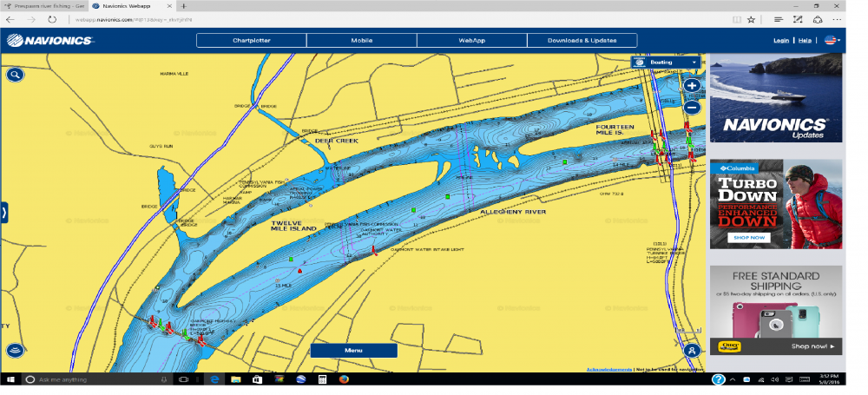Viewport: 868px width, 395px height.
Task: Click the Fourteen Mile Is. label
Action: pos(615,130)
